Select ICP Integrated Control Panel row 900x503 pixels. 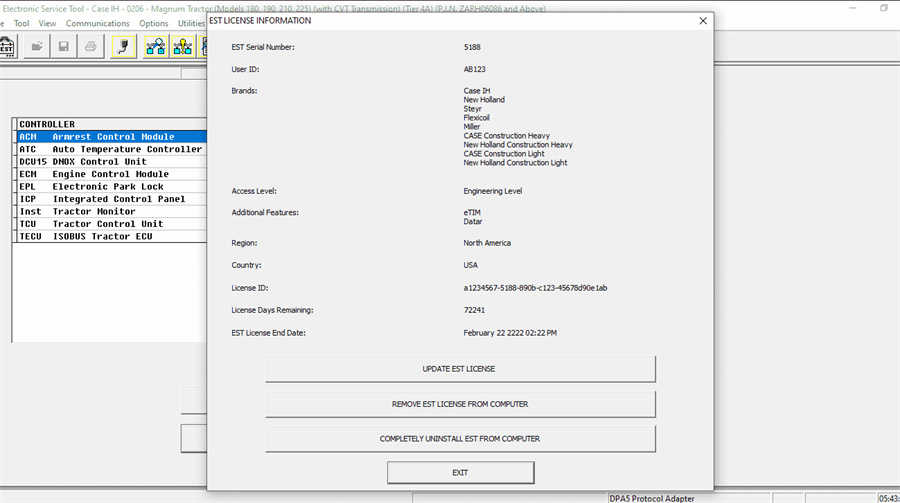click(111, 199)
